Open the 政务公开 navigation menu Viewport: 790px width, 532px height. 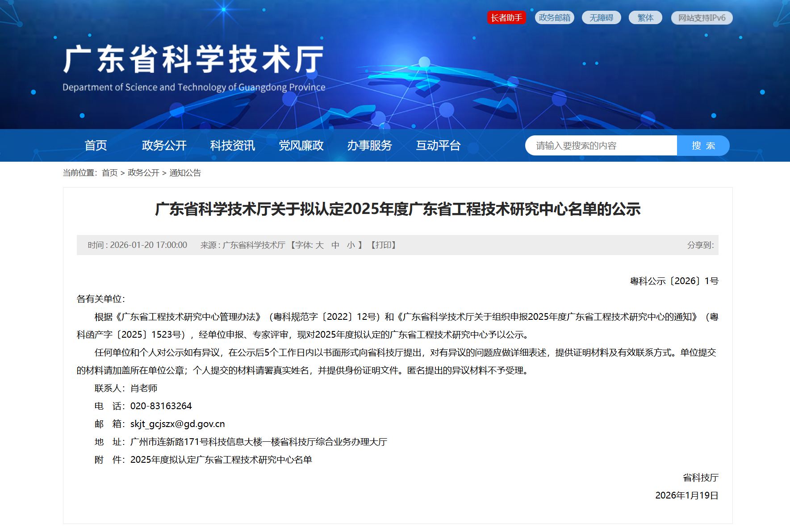(164, 145)
